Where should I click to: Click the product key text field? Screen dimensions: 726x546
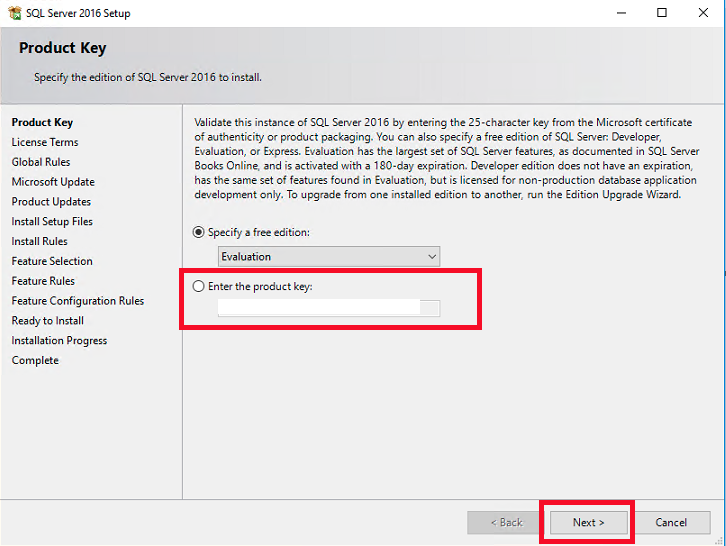320,308
